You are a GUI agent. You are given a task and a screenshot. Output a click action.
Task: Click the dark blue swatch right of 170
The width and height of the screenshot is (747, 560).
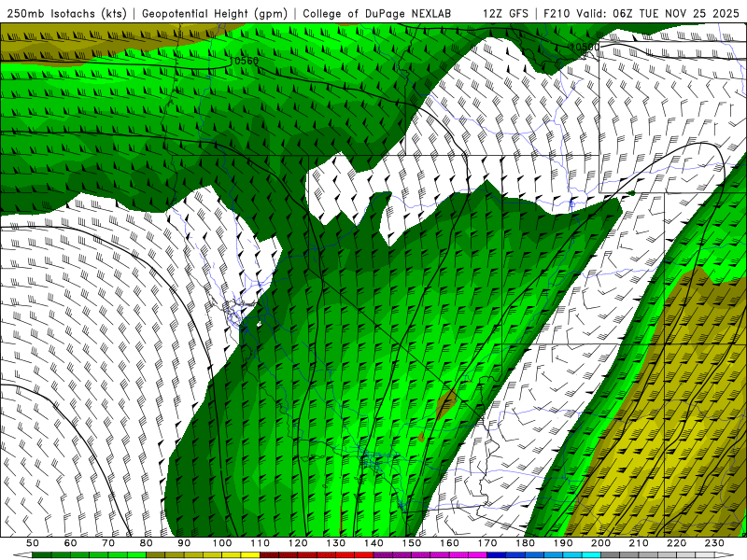tap(497, 555)
